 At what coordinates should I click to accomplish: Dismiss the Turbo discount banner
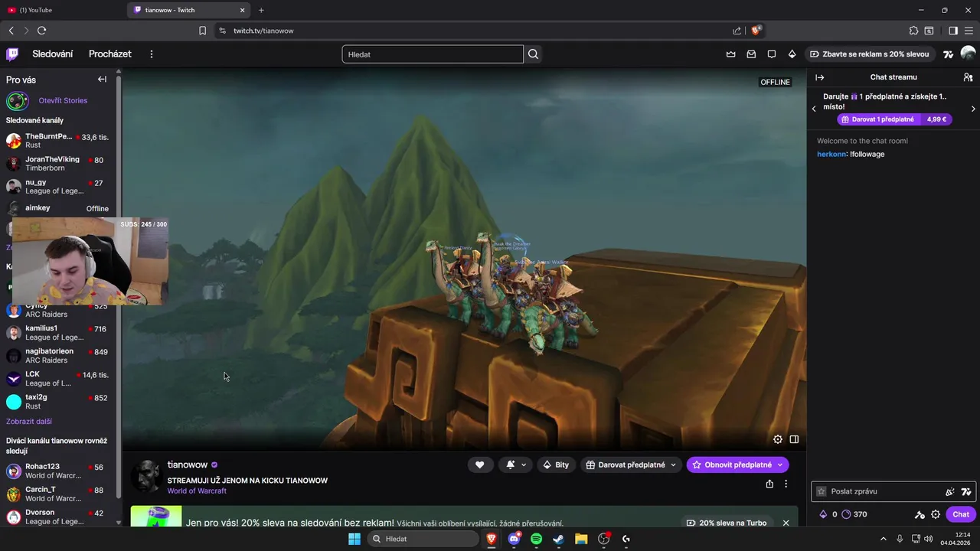pyautogui.click(x=786, y=523)
